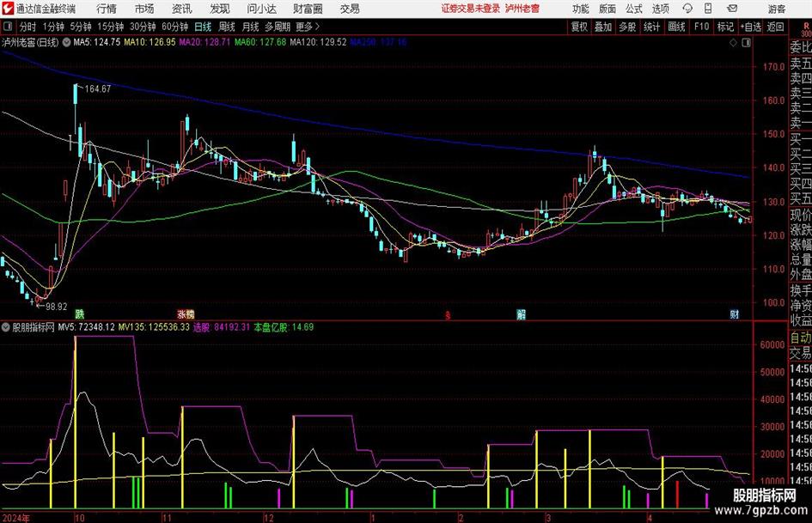Click the 画线 draw line button
Screen dimensions: 812x523
pos(676,27)
